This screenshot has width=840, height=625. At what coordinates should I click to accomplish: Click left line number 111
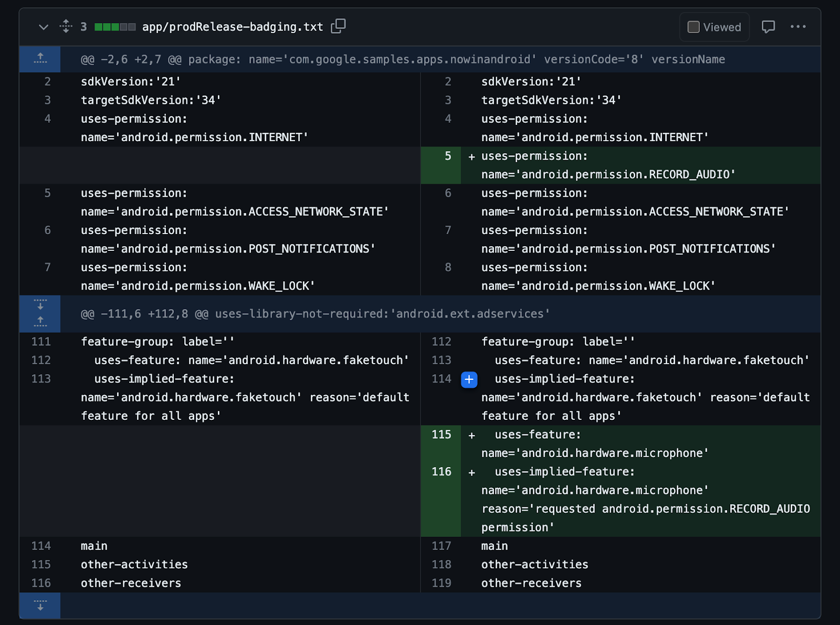coord(41,342)
